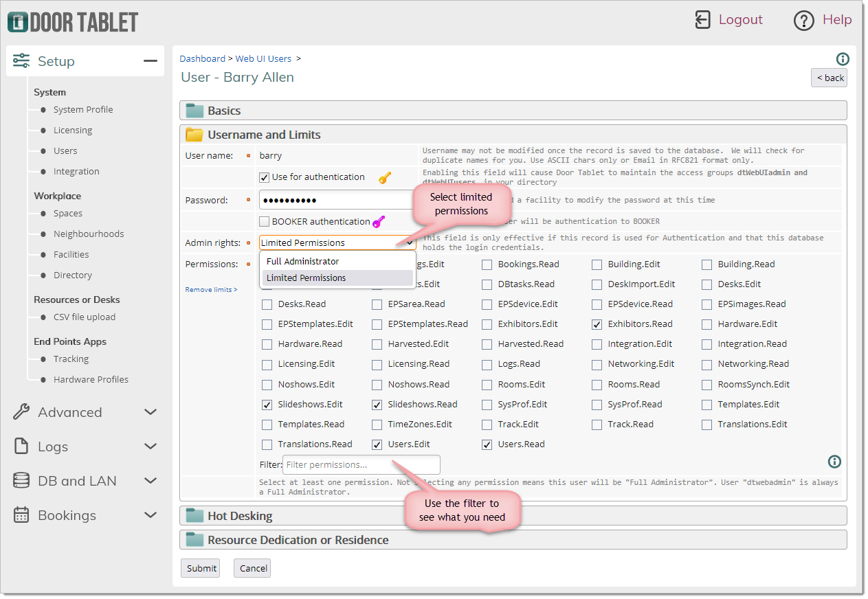Uncheck the Slideshows.Edit permission
This screenshot has width=868, height=599.
tap(267, 405)
